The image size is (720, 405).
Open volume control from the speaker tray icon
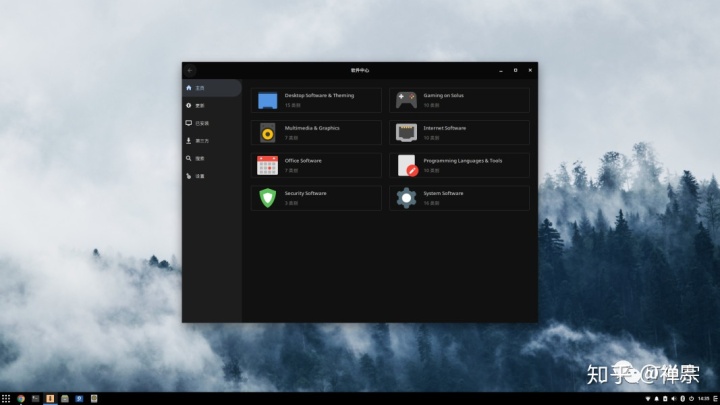tap(674, 399)
